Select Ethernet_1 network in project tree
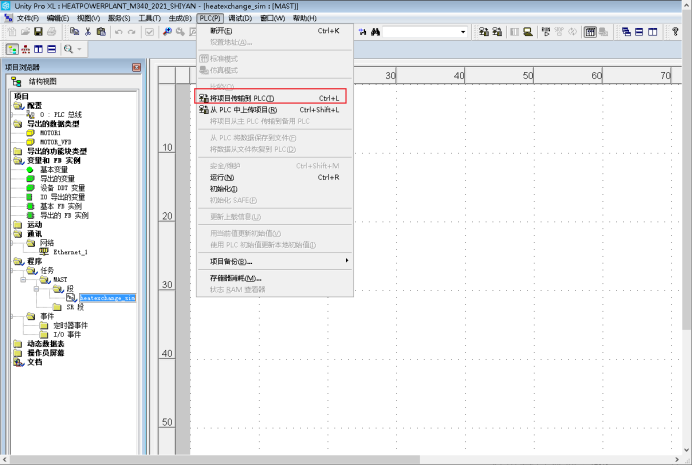Viewport: 692px width, 465px height. pos(70,251)
